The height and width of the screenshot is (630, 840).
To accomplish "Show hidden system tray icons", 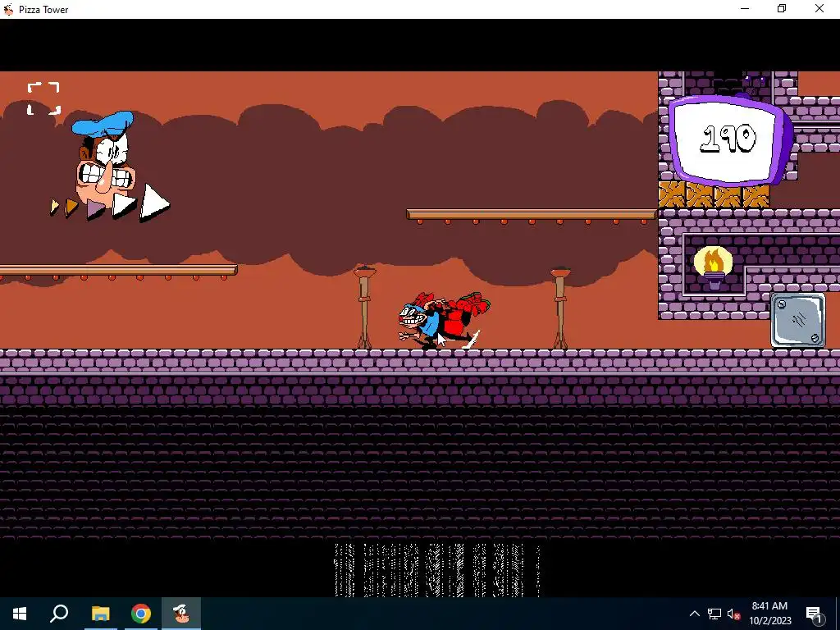I will click(694, 614).
